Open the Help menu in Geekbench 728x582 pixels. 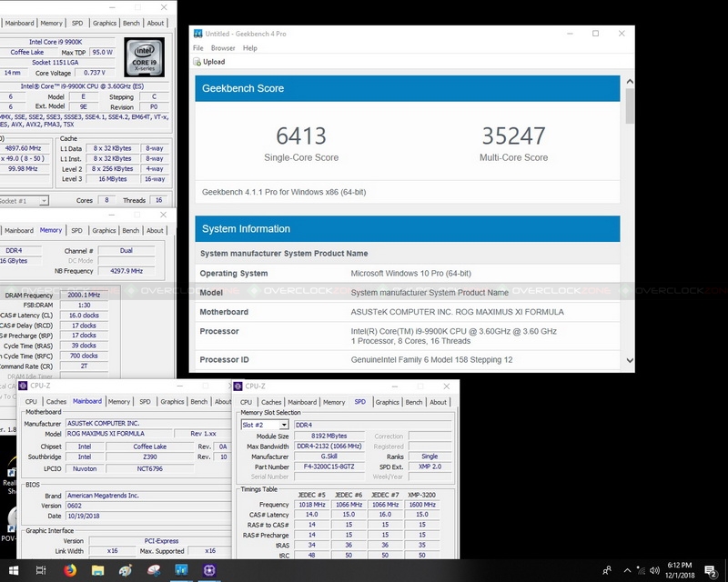tap(249, 48)
